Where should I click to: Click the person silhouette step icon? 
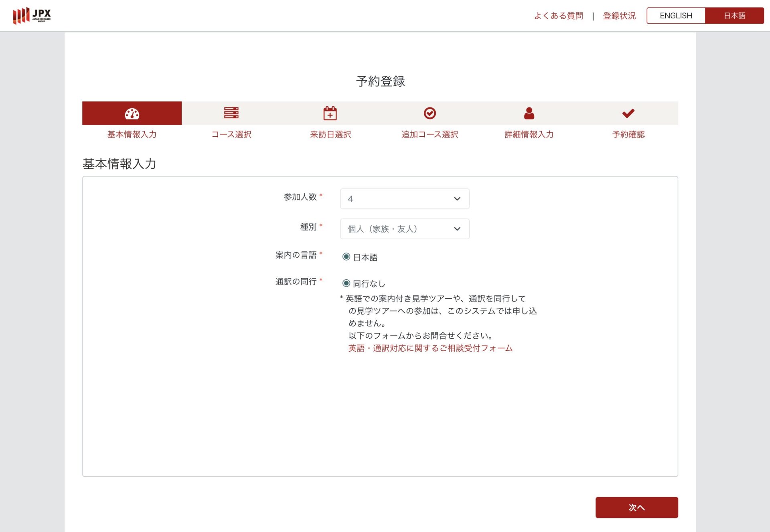point(529,113)
